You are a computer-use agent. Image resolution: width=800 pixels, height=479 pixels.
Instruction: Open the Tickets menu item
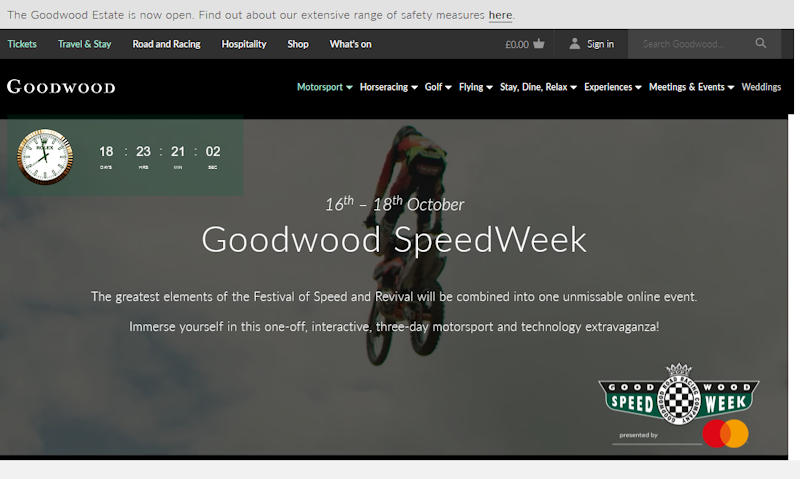[x=22, y=44]
